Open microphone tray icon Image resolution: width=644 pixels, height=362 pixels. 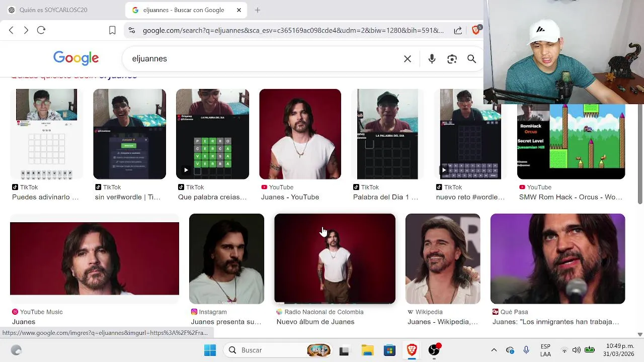[x=526, y=350]
